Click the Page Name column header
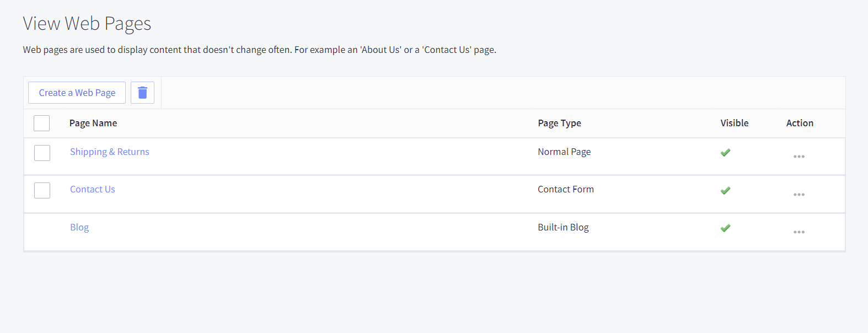This screenshot has width=868, height=333. click(x=93, y=123)
